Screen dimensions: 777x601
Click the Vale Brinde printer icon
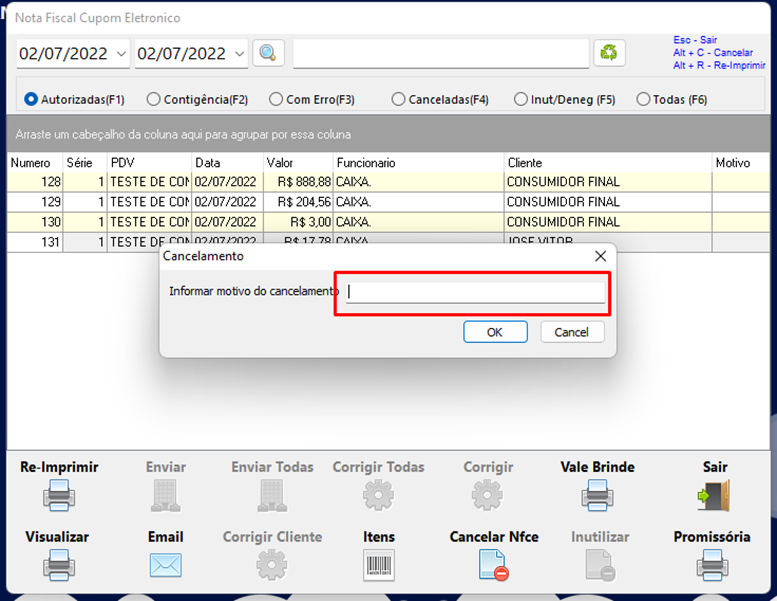coord(598,495)
